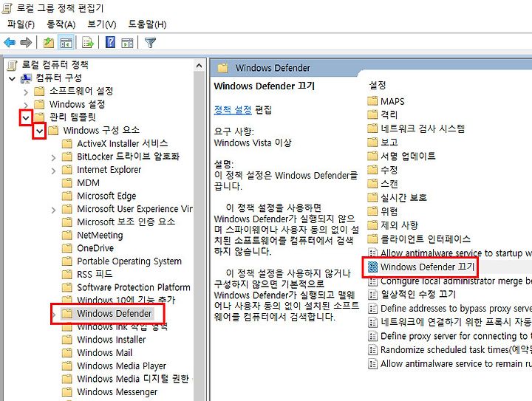The width and height of the screenshot is (532, 401).
Task: Select Define proxy server for connecting setting
Action: [x=450, y=336]
